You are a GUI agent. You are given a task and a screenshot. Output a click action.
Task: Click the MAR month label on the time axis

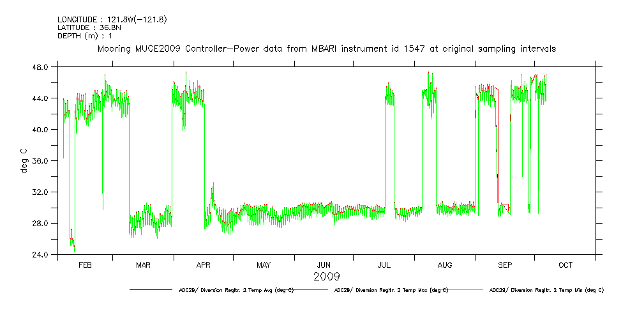click(144, 264)
